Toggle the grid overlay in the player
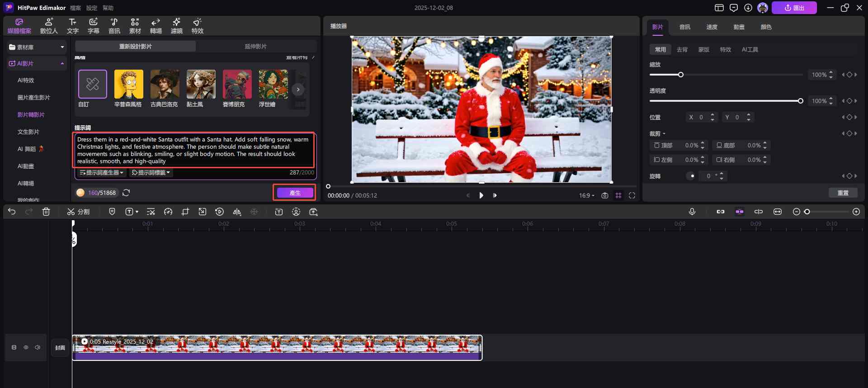This screenshot has height=388, width=868. point(618,195)
